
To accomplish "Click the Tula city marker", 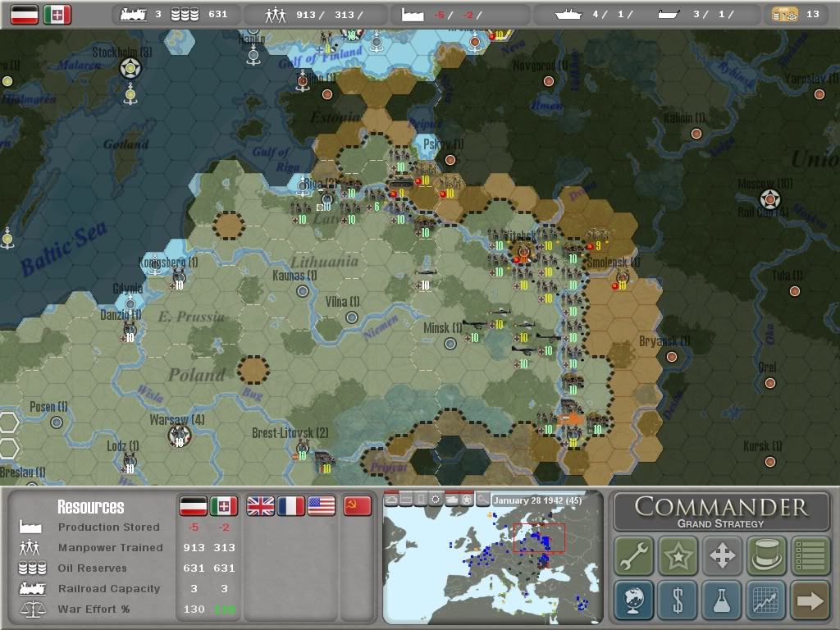I will point(794,291).
